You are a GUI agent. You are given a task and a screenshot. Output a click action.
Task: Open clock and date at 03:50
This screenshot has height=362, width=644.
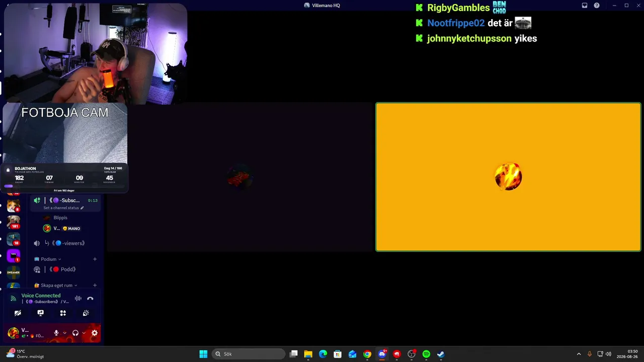[627, 354]
